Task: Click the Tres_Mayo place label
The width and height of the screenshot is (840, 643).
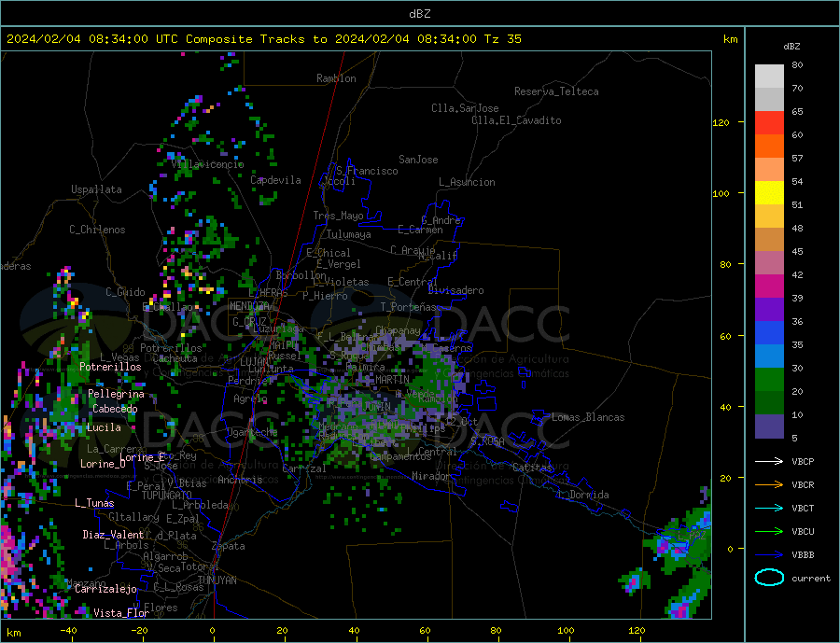Action: 338,216
